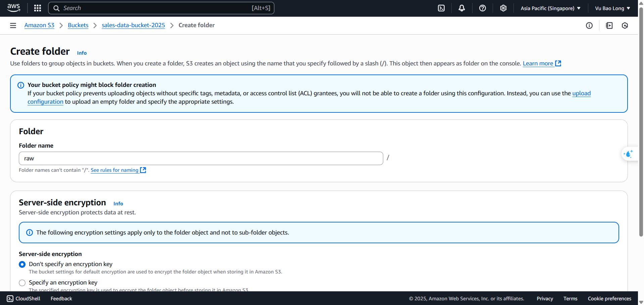Click the scrollbar down arrow
The width and height of the screenshot is (644, 305).
(641, 302)
